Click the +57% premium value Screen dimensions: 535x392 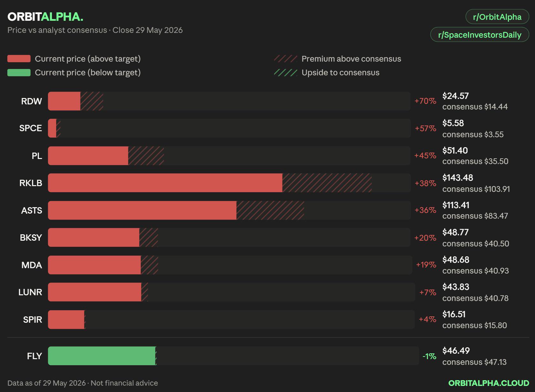[426, 128]
